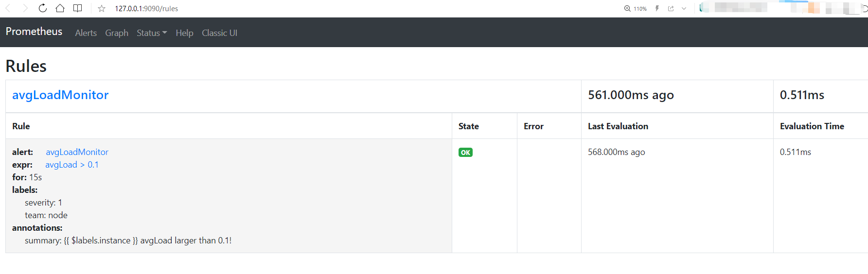Open the Alerts page

click(86, 33)
